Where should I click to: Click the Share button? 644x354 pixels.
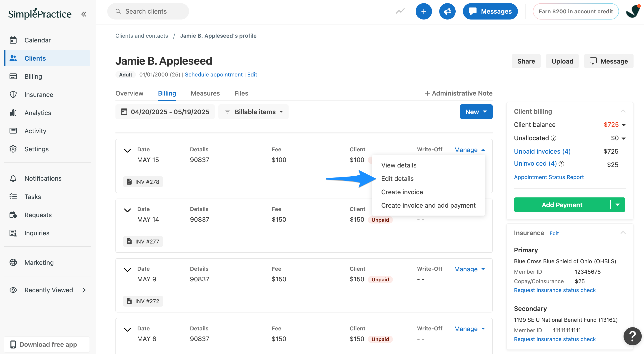pos(526,61)
